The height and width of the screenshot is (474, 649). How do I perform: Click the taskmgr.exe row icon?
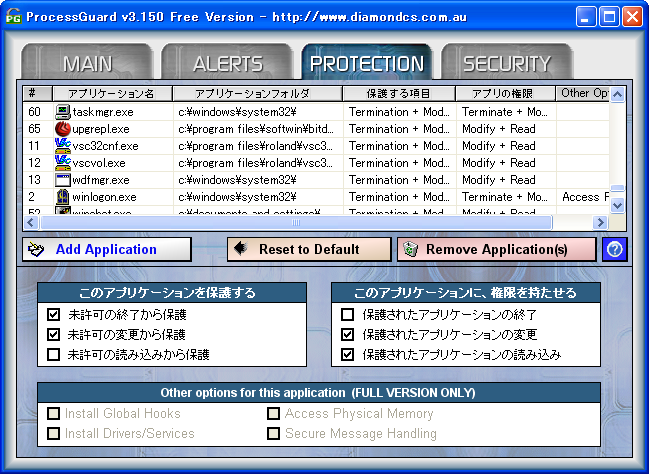click(x=62, y=112)
